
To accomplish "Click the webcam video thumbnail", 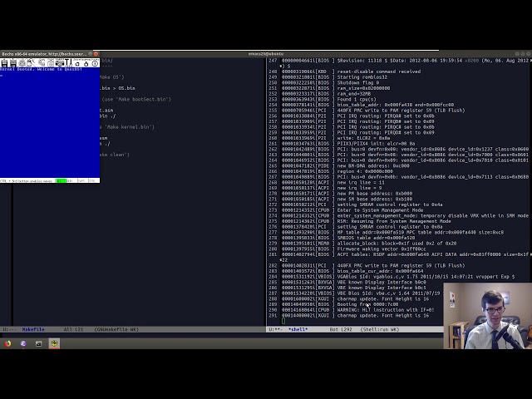I will pos(488,316).
